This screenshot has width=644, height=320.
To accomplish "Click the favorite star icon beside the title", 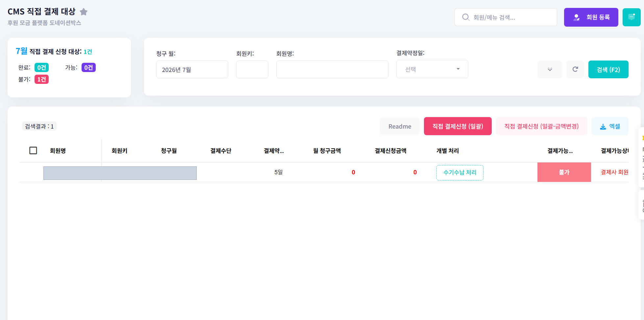I will [84, 12].
